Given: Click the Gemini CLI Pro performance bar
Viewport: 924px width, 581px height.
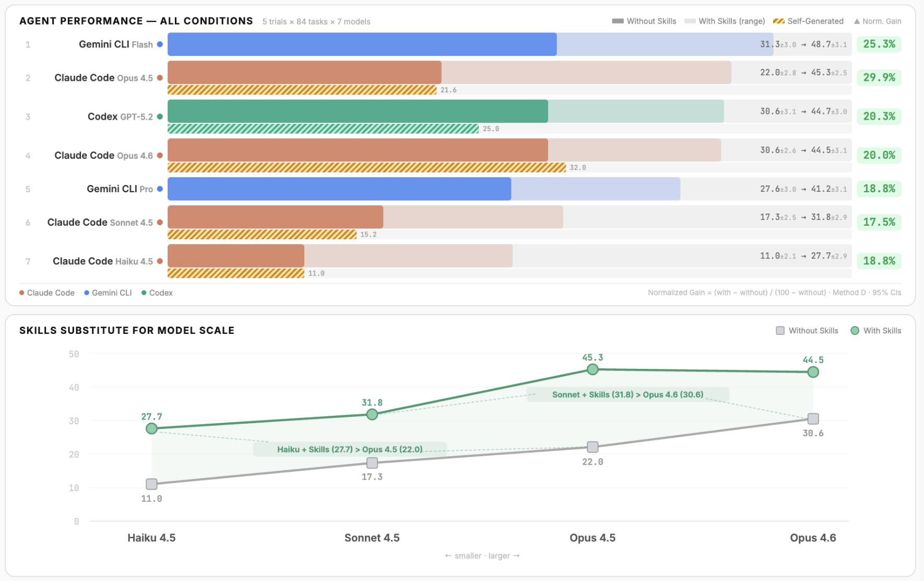Looking at the screenshot, I should [x=339, y=189].
